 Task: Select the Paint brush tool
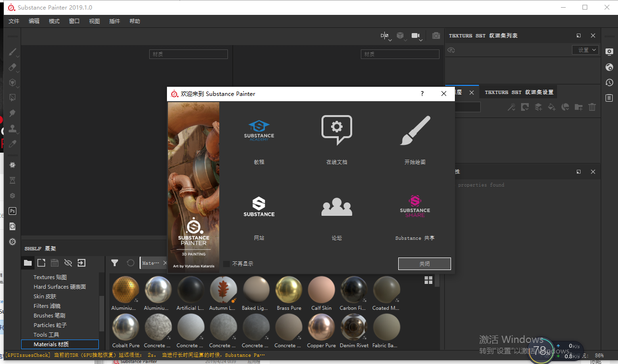[x=12, y=52]
